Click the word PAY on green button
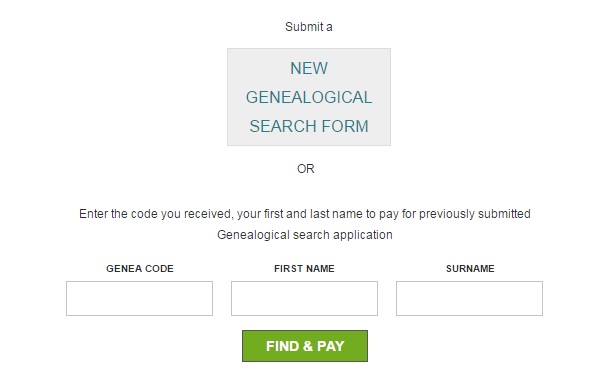The height and width of the screenshot is (385, 605). click(330, 346)
